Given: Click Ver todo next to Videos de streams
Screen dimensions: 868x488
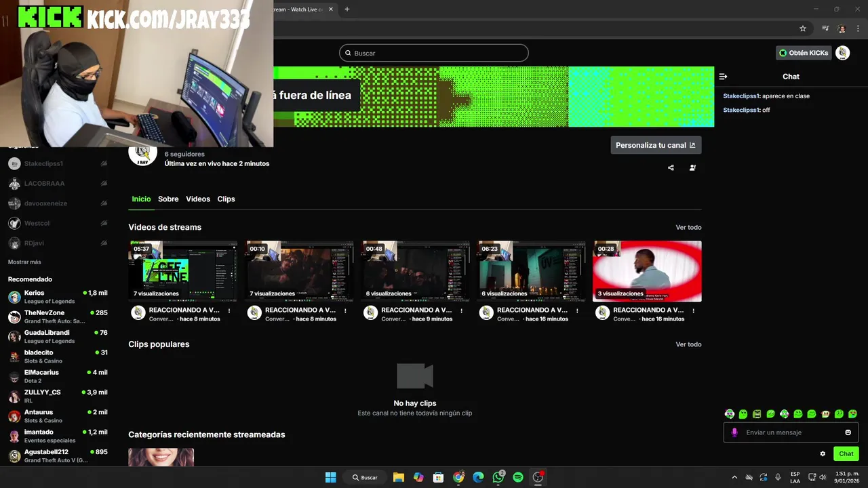Looking at the screenshot, I should click(688, 228).
